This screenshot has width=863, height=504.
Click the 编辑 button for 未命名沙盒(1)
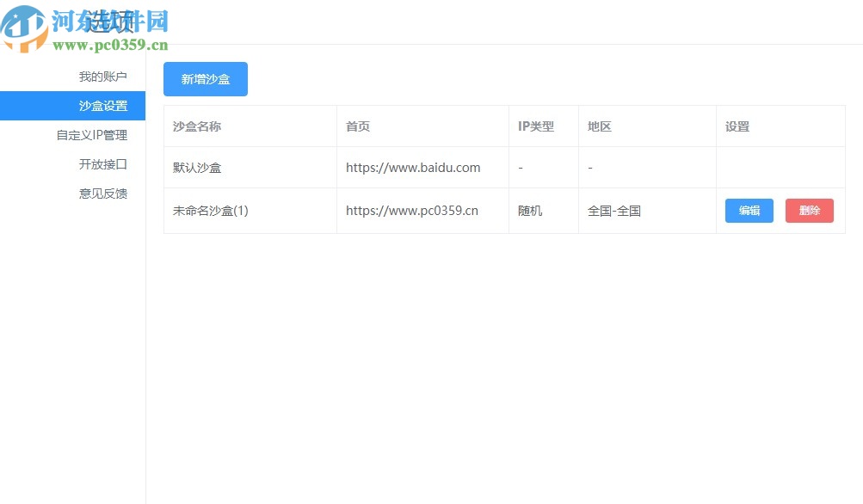coord(748,210)
